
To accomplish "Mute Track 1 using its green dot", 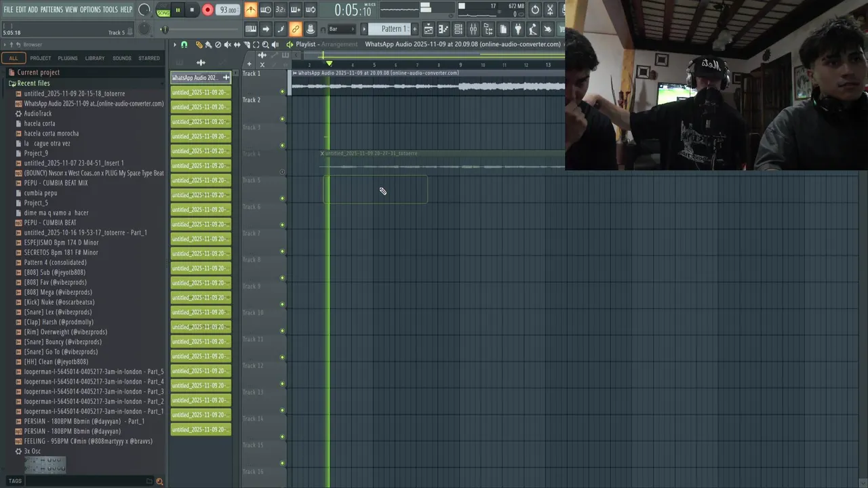I will (283, 91).
